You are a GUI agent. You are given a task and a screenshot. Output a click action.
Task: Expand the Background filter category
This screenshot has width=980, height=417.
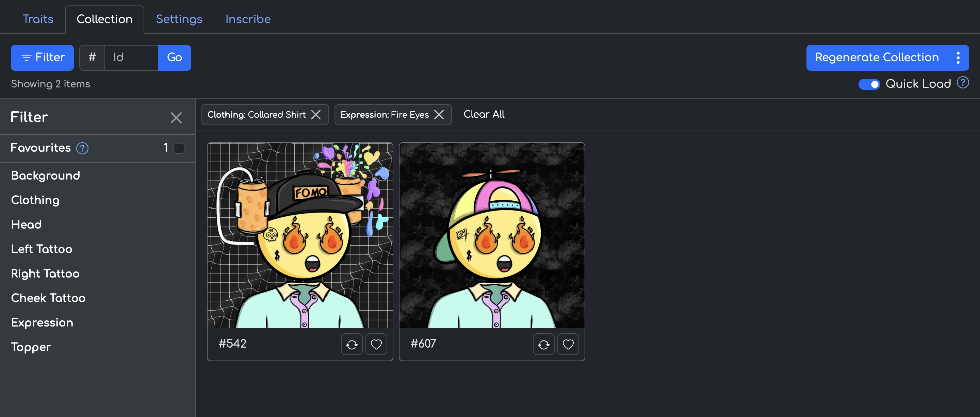pyautogui.click(x=46, y=176)
